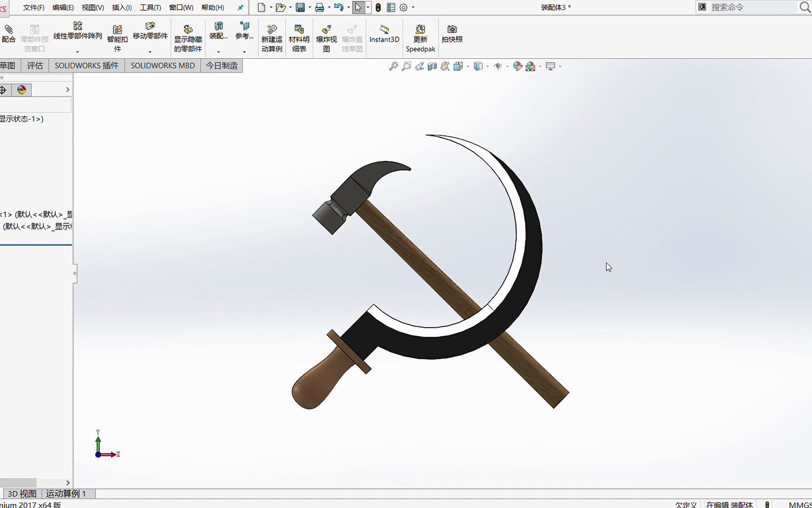This screenshot has width=812, height=508.
Task: Expand feature tree panel tabs chevron
Action: pos(67,89)
